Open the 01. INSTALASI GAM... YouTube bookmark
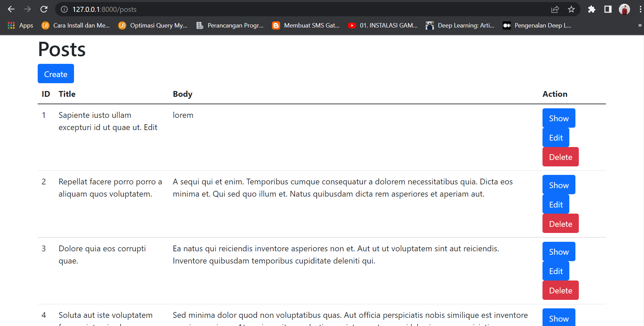The height and width of the screenshot is (326, 644). click(383, 25)
